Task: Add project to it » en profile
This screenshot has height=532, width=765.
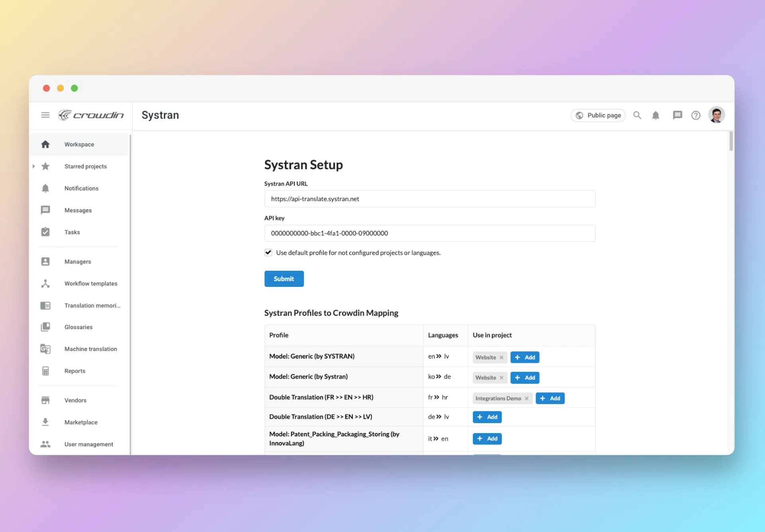Action: coord(487,438)
